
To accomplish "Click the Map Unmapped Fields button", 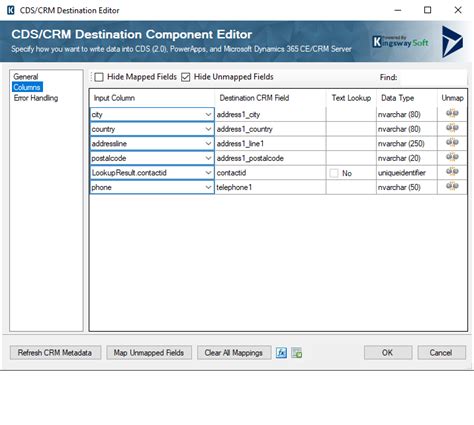I will pyautogui.click(x=149, y=353).
